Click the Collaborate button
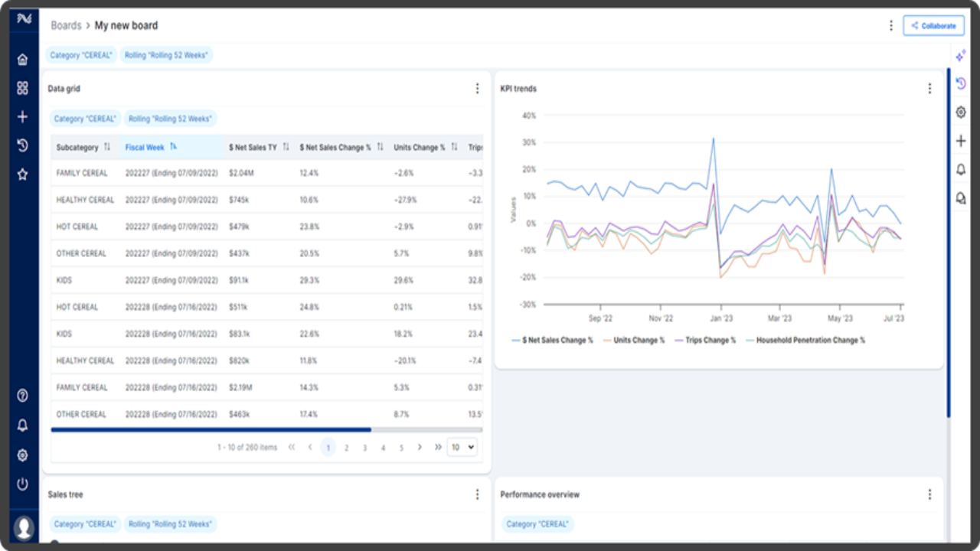The image size is (980, 551). coord(933,25)
